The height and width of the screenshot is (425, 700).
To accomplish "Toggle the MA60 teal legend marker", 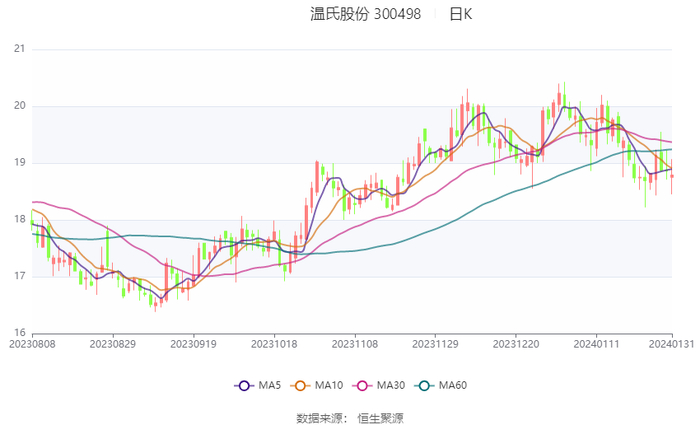I will (x=424, y=386).
